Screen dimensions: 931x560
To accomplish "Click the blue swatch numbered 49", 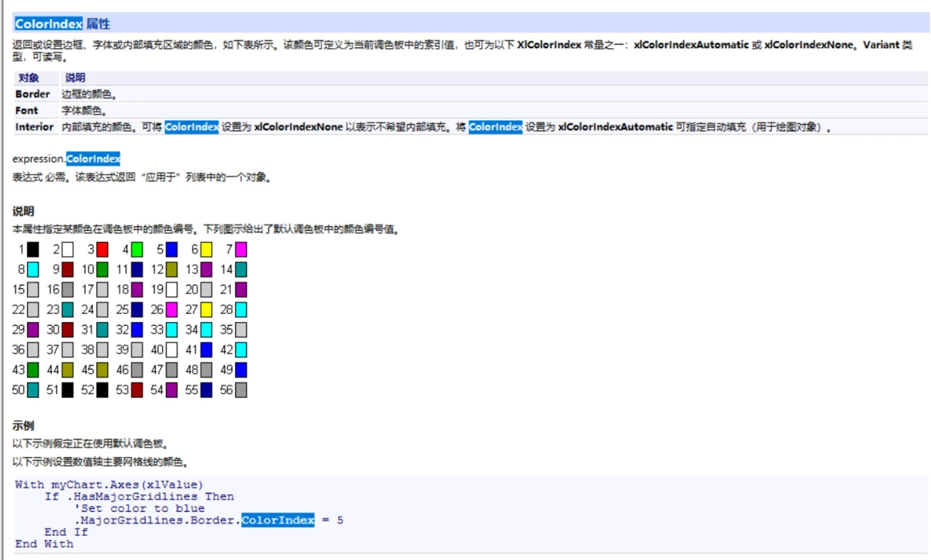I will (241, 370).
